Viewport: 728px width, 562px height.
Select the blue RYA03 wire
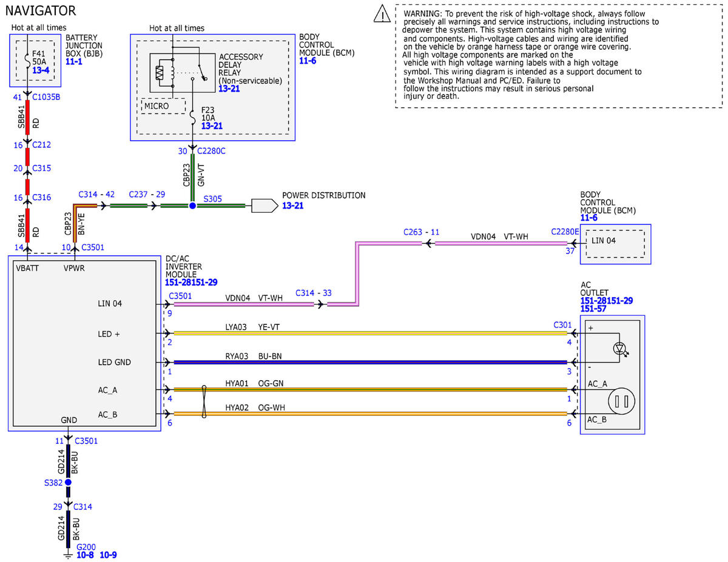(x=370, y=363)
